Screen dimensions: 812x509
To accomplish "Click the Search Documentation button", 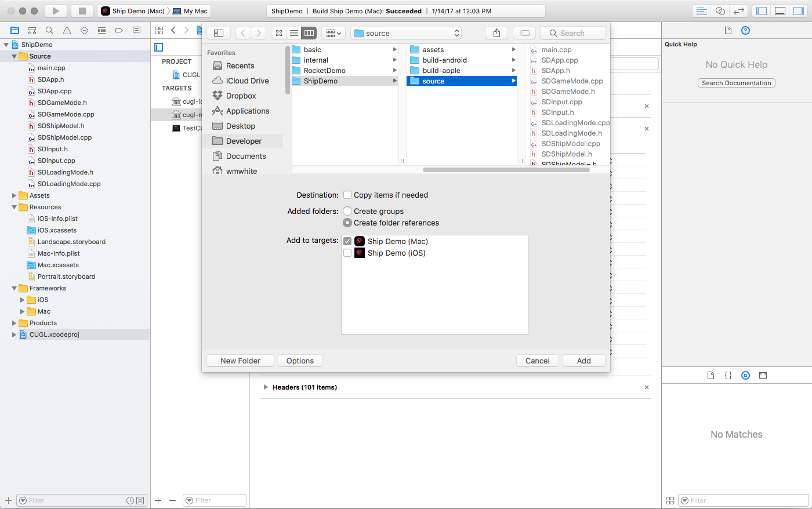I will tap(736, 83).
